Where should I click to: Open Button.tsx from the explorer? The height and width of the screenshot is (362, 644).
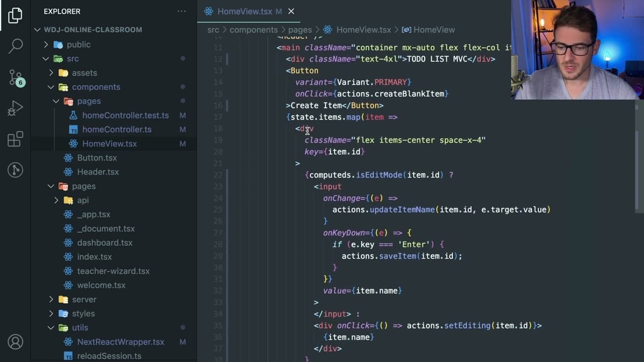97,157
